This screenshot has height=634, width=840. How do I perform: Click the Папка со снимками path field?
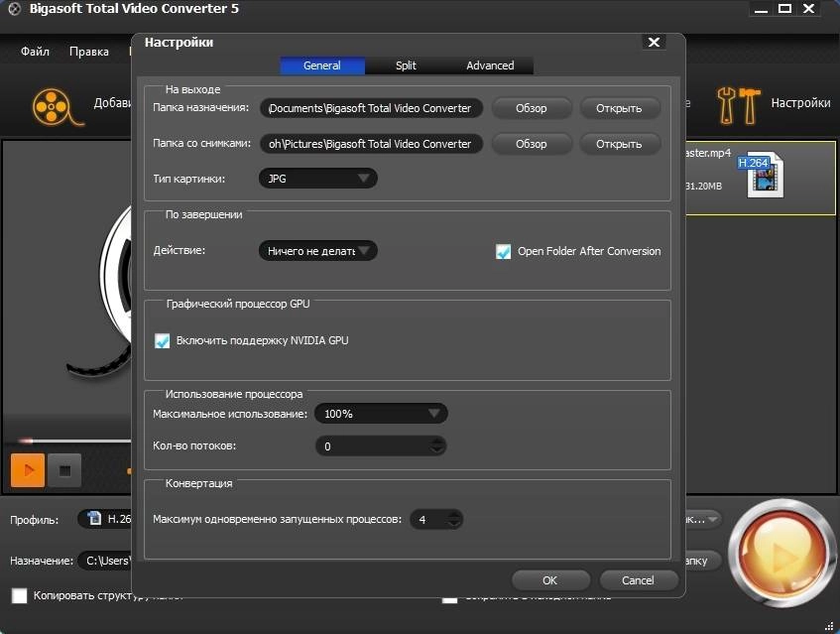tap(371, 144)
